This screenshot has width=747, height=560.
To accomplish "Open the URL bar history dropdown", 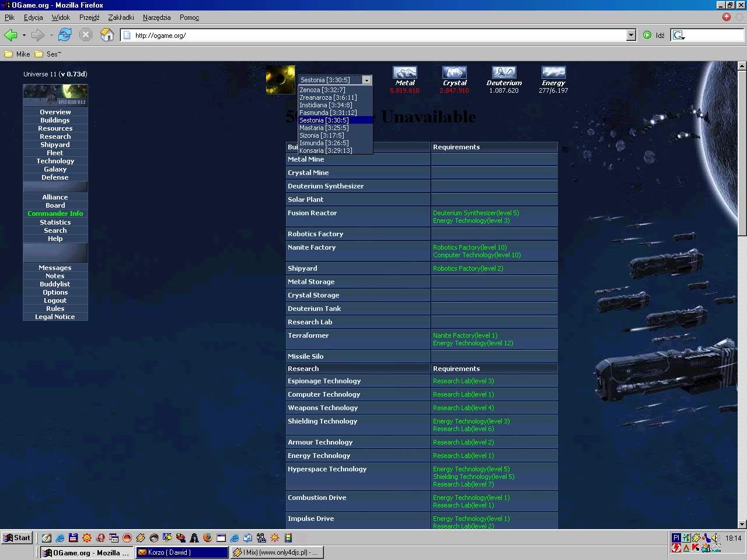I will (x=631, y=35).
